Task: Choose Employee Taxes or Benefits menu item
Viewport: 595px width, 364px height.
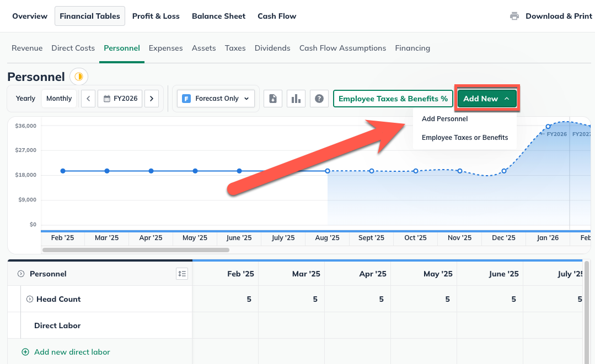Action: coord(464,138)
